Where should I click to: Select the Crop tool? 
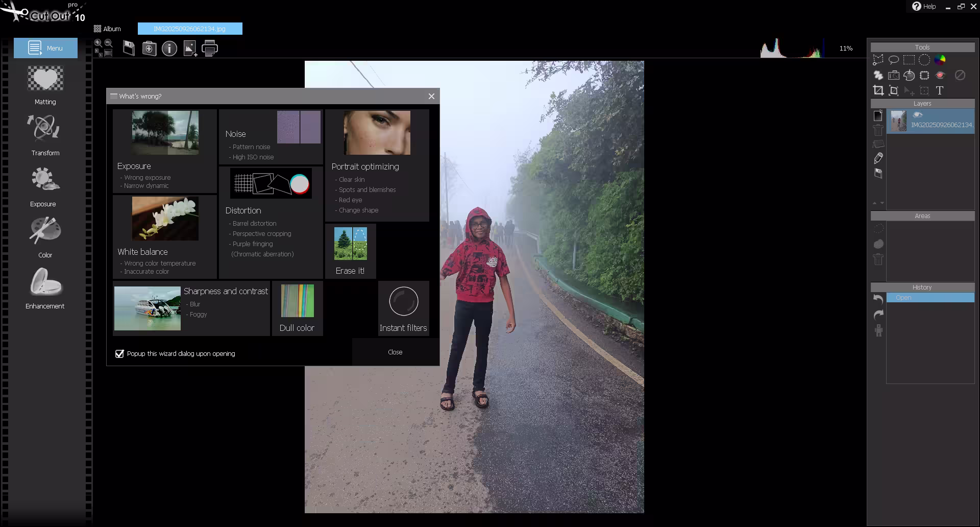click(878, 90)
